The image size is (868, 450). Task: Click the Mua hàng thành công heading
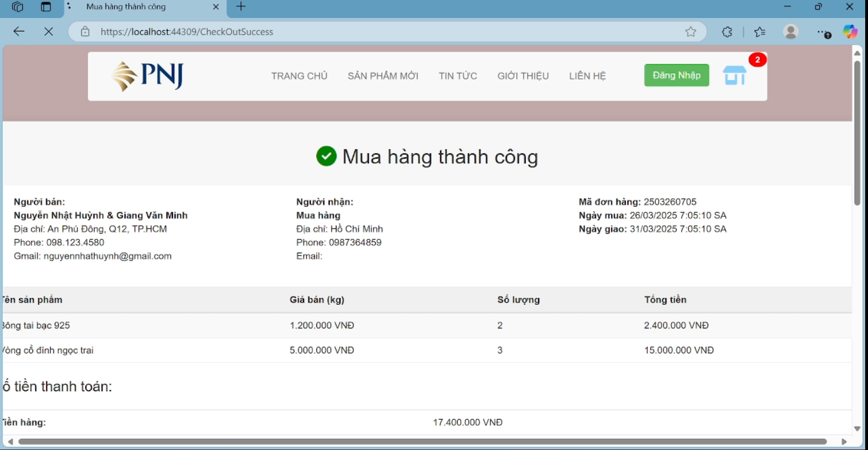click(440, 156)
